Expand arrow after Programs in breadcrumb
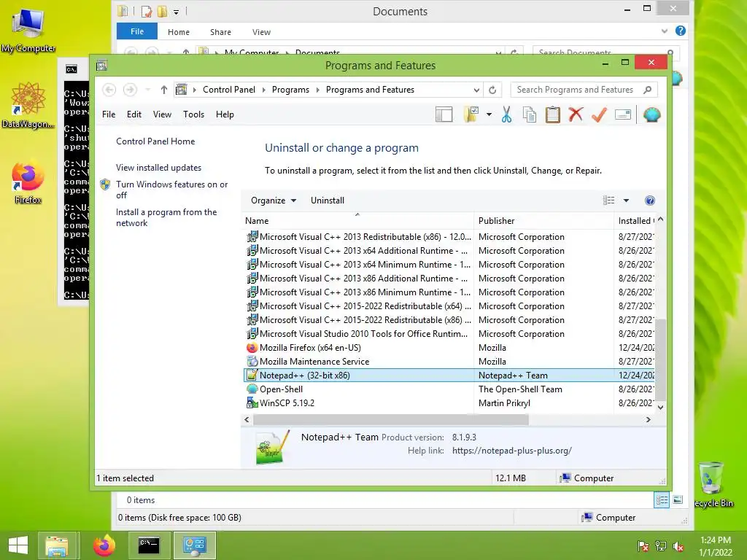Viewport: 747px width, 560px height. [317, 90]
